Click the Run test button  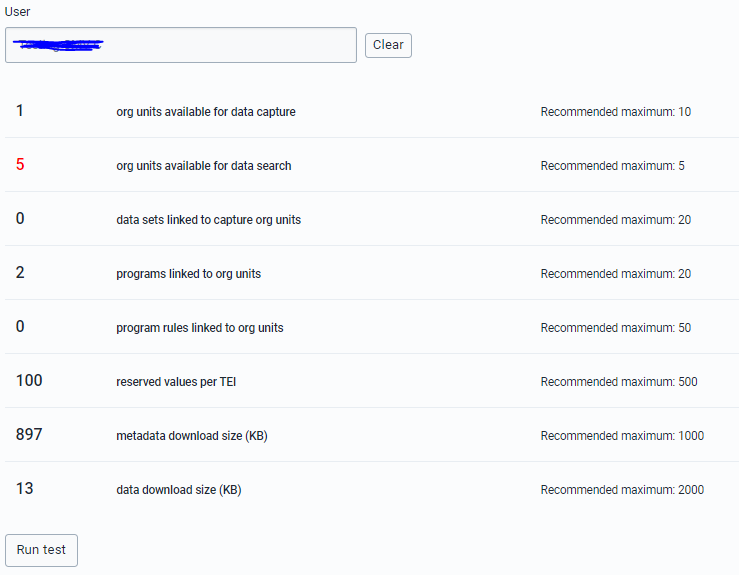[x=41, y=550]
